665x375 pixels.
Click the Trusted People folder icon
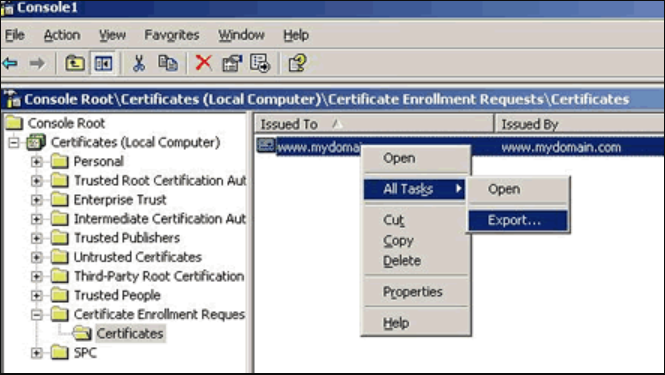point(59,295)
